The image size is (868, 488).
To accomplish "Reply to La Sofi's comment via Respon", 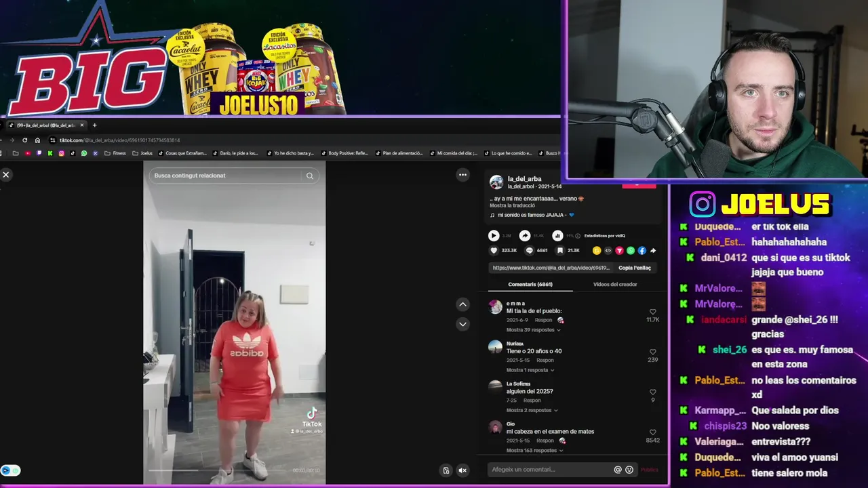I will click(532, 401).
